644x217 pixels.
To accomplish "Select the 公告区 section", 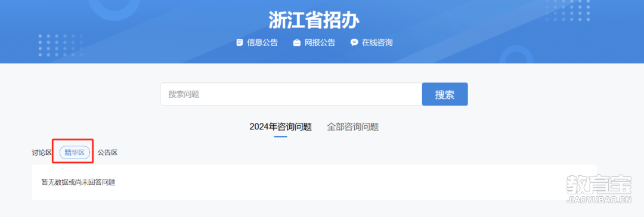I will (107, 153).
